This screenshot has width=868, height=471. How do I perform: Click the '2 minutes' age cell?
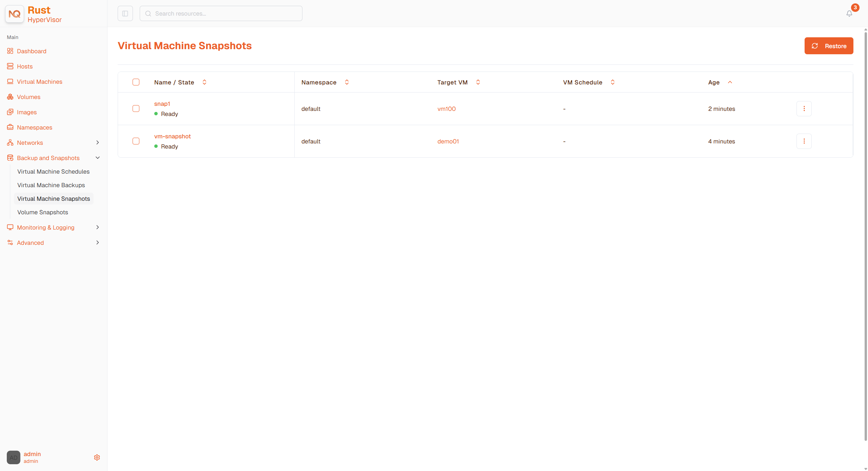point(722,109)
